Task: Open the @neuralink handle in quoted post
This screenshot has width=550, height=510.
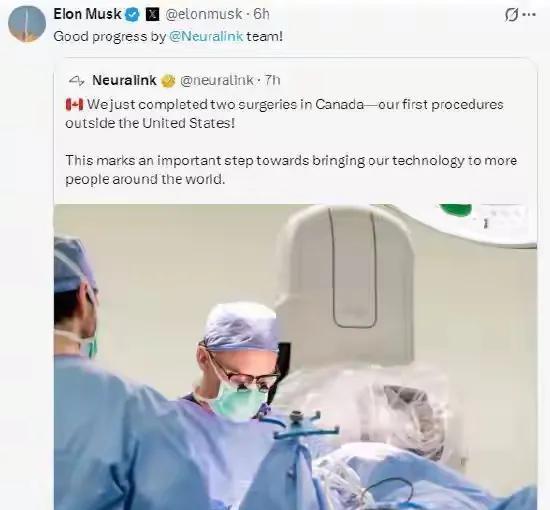Action: coord(216,81)
